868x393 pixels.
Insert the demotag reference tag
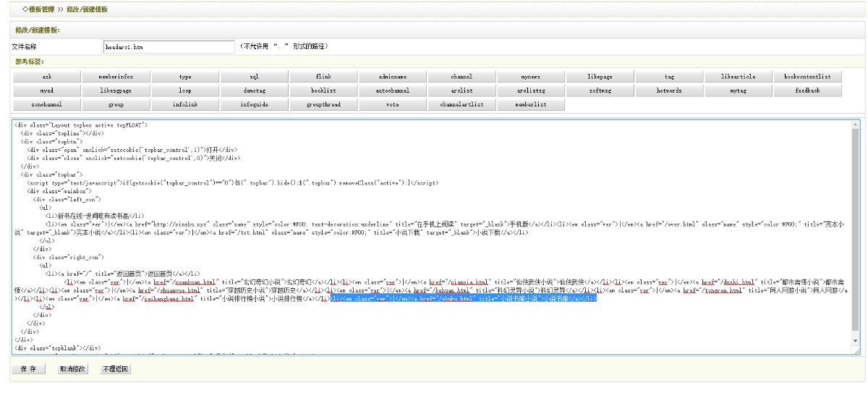(255, 90)
